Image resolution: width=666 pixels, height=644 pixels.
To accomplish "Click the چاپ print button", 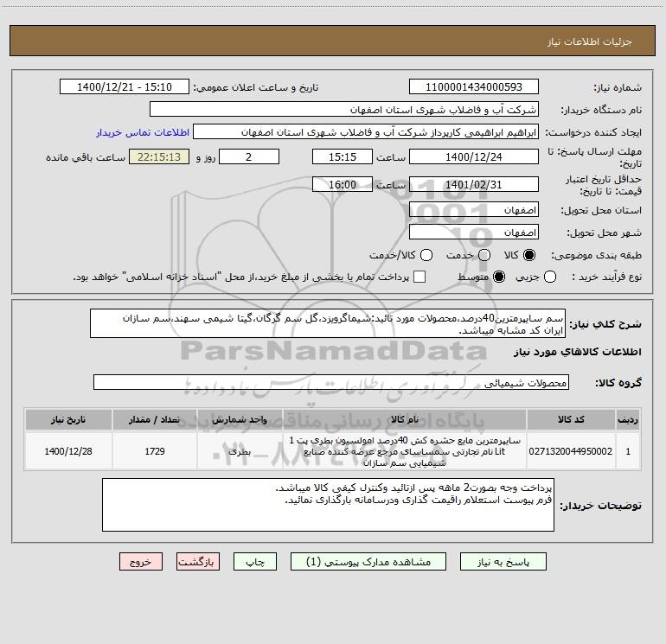I will click(255, 562).
